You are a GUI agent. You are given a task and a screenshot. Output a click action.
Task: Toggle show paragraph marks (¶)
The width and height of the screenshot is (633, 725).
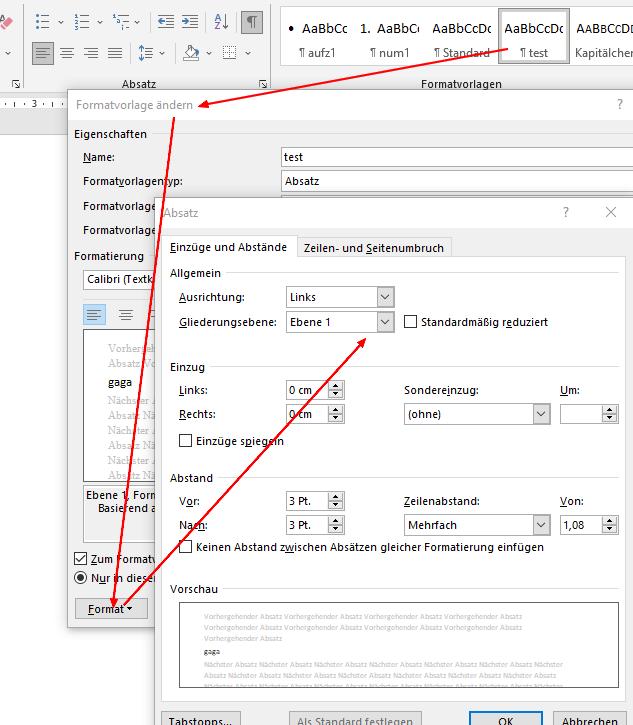click(254, 21)
